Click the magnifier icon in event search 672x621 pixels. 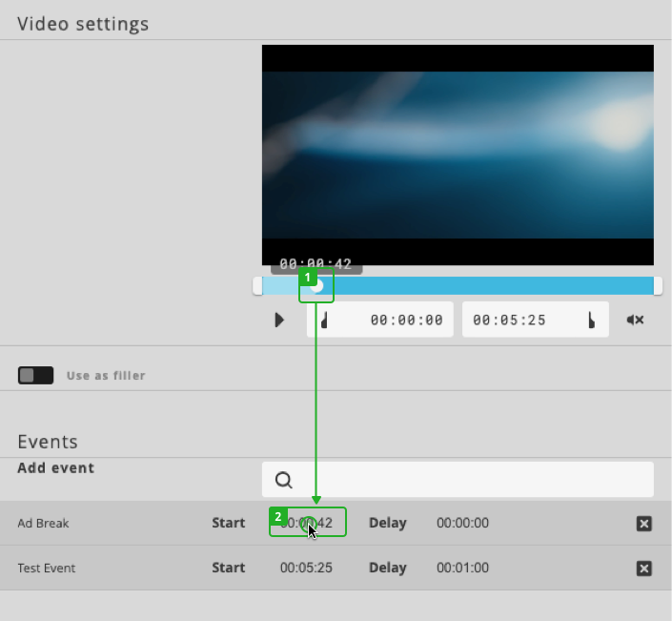(x=283, y=480)
